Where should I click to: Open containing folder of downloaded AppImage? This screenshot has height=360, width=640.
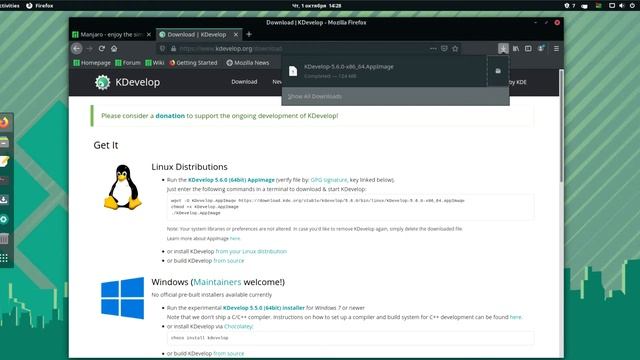tap(498, 71)
